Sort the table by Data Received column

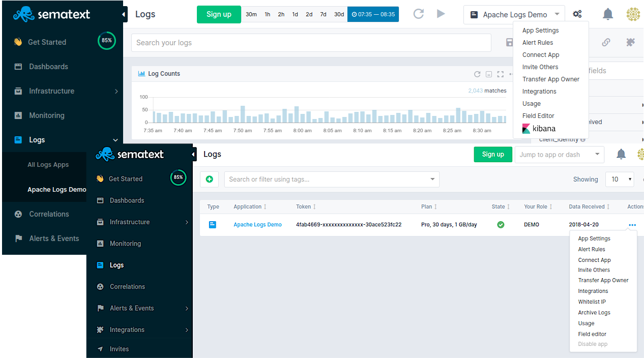click(589, 207)
